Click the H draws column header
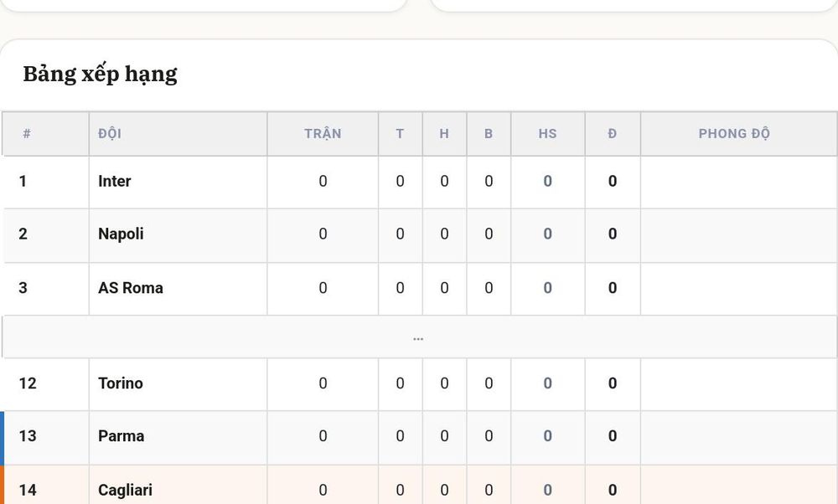This screenshot has height=504, width=838. pyautogui.click(x=444, y=133)
